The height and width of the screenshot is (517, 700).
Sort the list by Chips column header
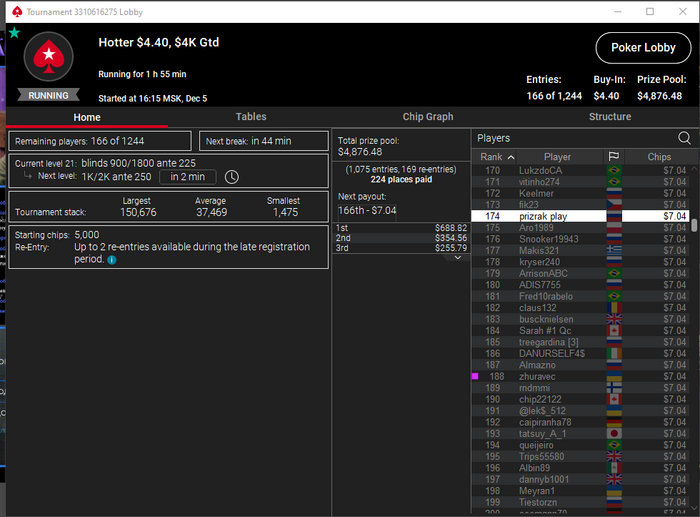[x=659, y=157]
